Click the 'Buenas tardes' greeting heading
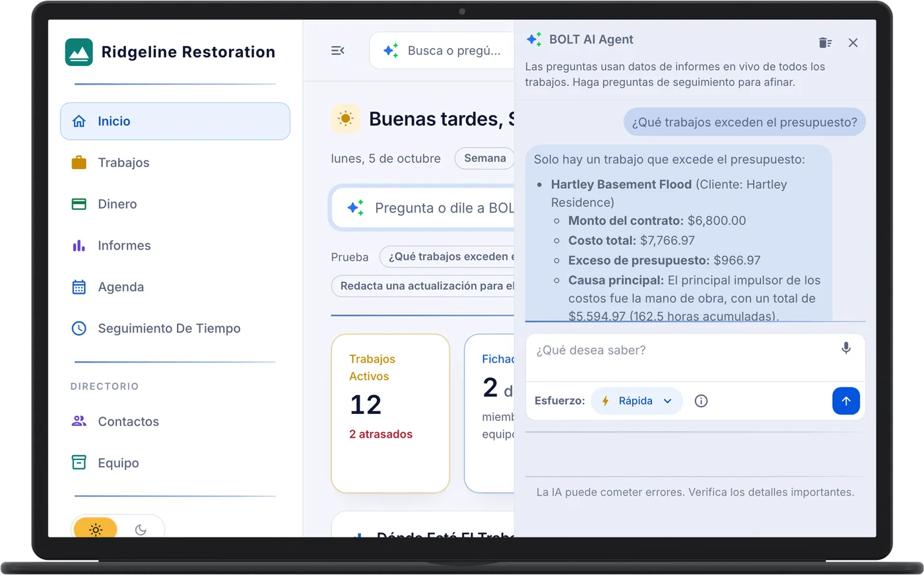The width and height of the screenshot is (924, 575). coord(441,119)
